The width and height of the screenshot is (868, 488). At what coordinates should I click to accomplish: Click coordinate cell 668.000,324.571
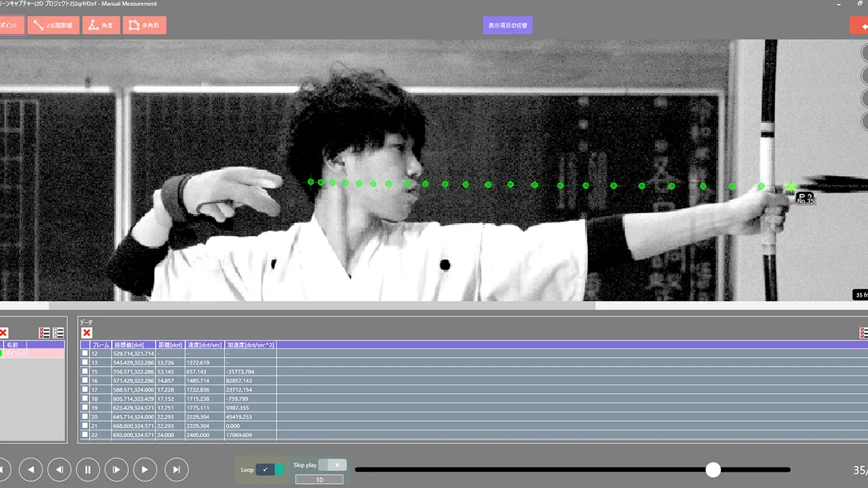134,426
